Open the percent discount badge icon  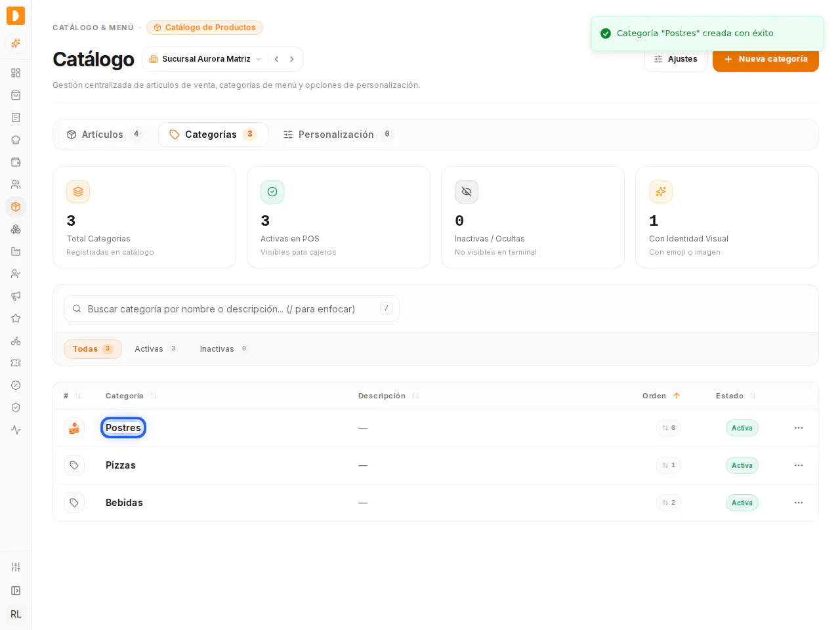pos(16,385)
